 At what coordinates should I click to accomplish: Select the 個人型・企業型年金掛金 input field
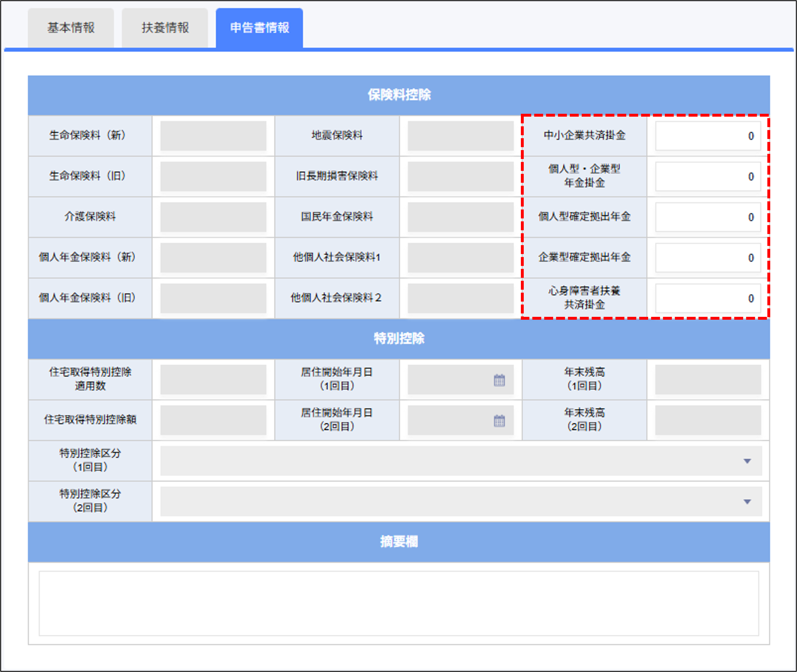(709, 176)
